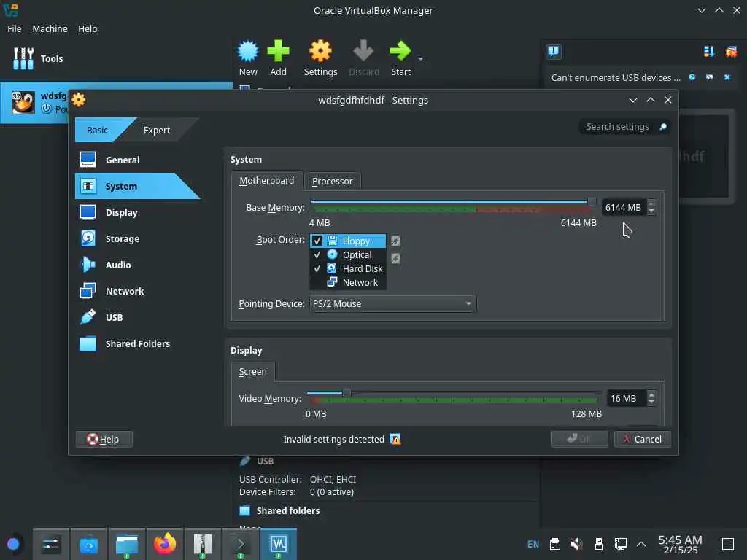Click the search icon in Search settings
The width and height of the screenshot is (747, 560).
pyautogui.click(x=662, y=127)
